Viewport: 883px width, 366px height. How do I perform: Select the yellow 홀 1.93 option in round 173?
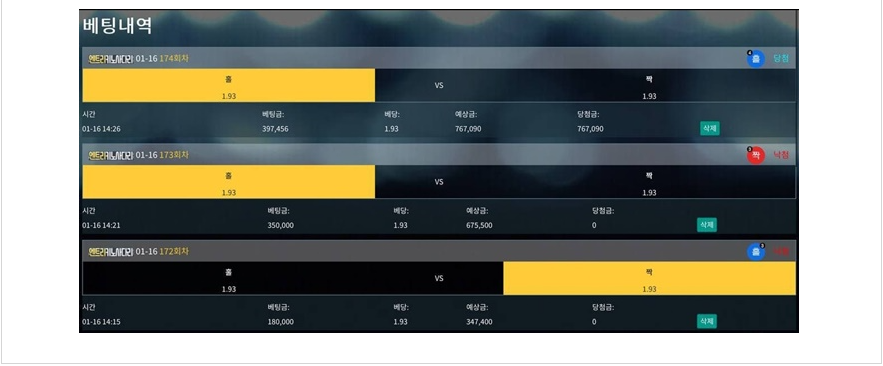point(229,182)
